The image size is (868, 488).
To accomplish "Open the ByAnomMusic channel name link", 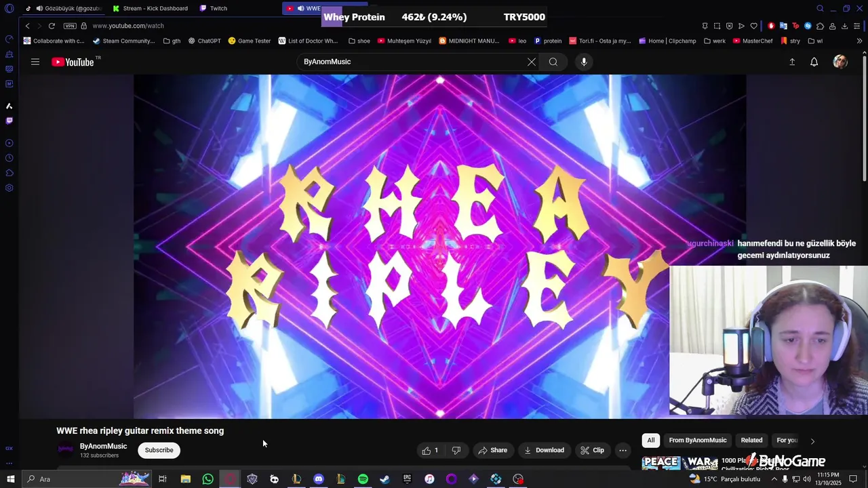I will click(x=103, y=446).
